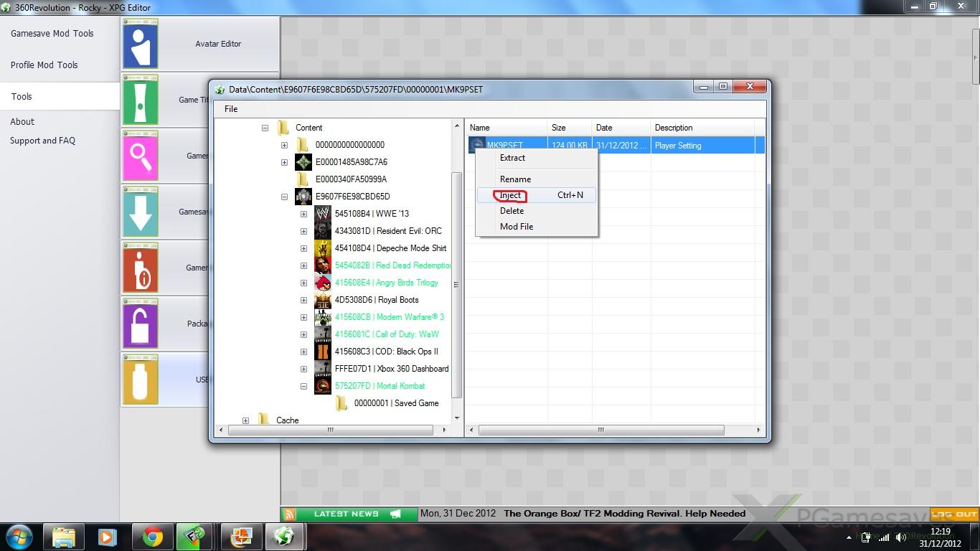Click the green Xbox console icon
This screenshot has height=551, width=980.
pyautogui.click(x=140, y=100)
